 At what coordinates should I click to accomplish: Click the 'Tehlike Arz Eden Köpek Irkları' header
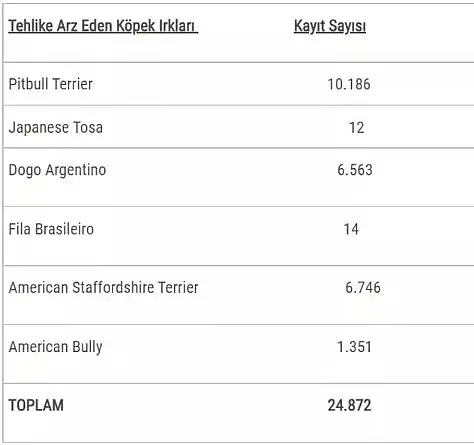[102, 26]
